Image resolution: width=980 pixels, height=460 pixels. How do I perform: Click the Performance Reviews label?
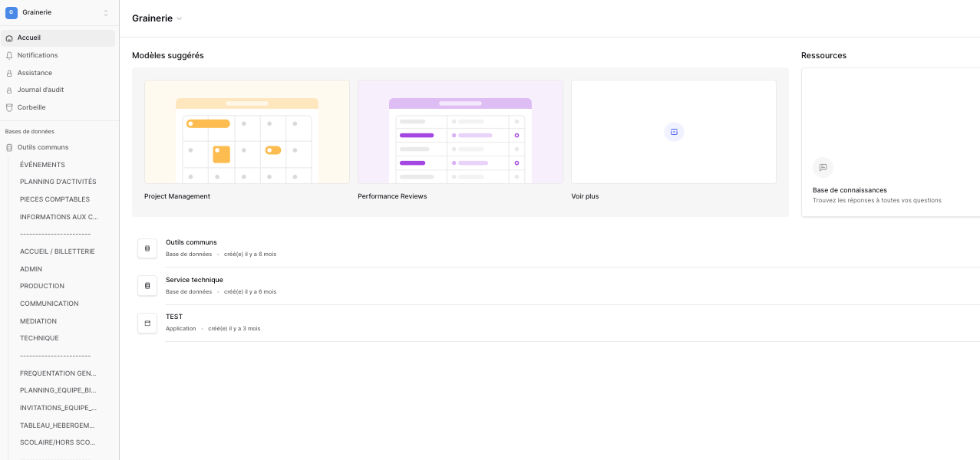pyautogui.click(x=392, y=196)
